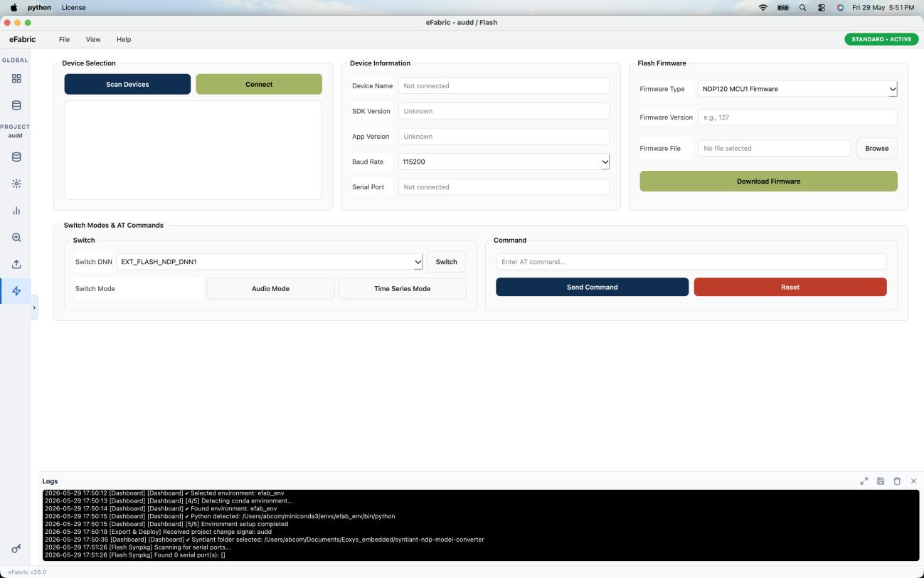
Task: Focus the App Version field
Action: 504,136
